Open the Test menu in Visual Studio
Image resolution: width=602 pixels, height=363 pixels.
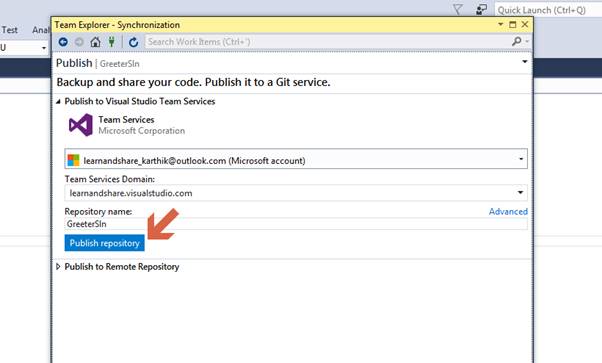[x=10, y=30]
